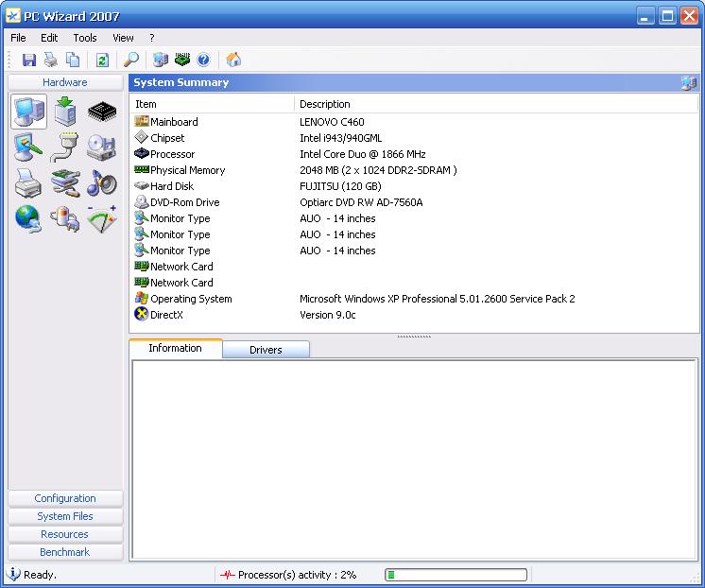Click the 'LENOVO C460' description

[x=332, y=122]
